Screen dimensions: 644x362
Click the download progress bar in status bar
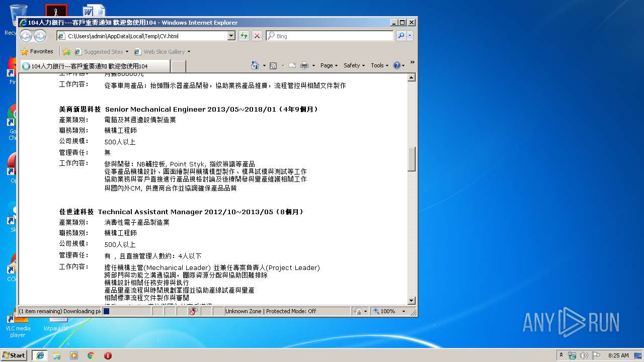tap(127, 311)
